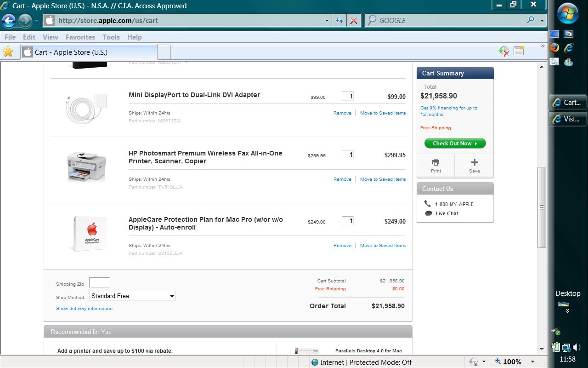This screenshot has height=368, width=588.
Task: Click the page vertical scrollbar thumb
Action: 542,207
